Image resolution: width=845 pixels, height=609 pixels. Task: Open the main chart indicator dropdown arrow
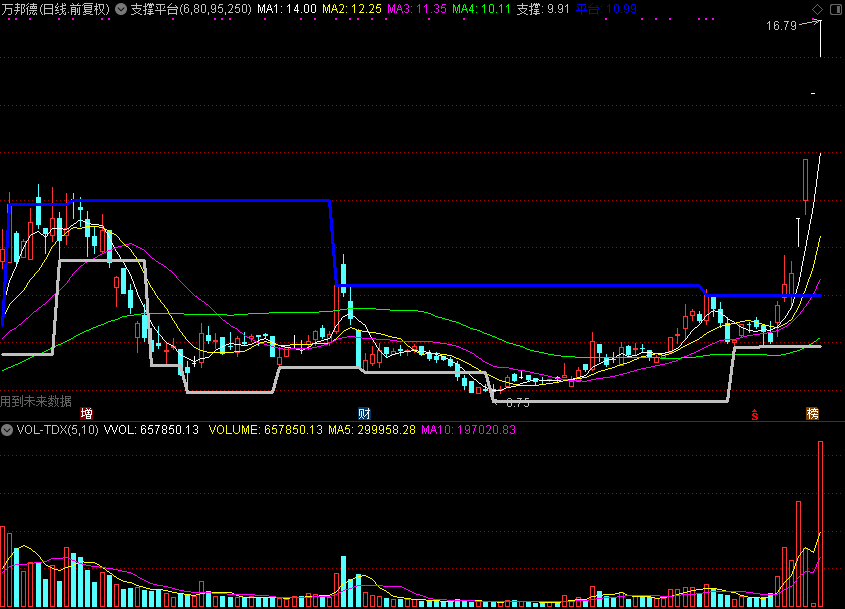point(121,9)
